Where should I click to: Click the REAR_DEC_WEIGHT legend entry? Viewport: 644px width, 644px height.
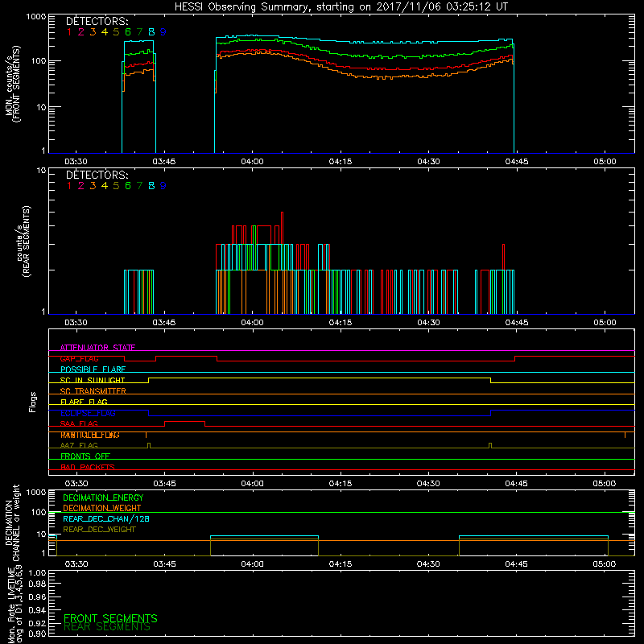(99, 530)
